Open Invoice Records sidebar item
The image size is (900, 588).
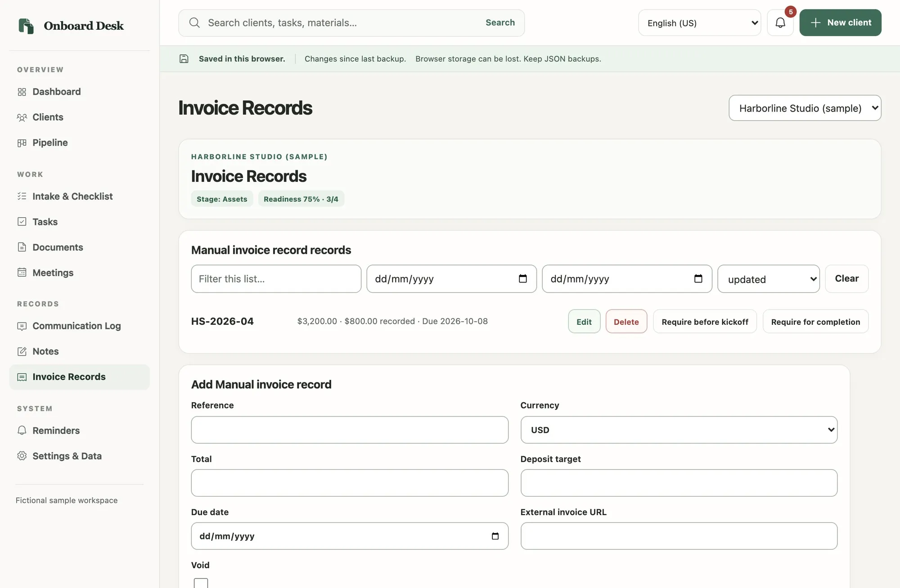tap(79, 377)
